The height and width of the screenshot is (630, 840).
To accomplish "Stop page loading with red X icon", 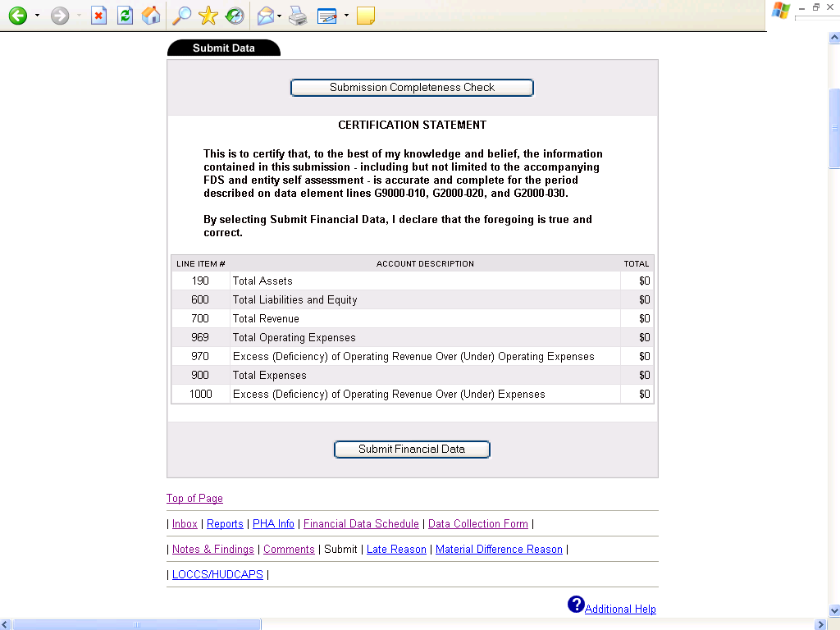I will 98,16.
